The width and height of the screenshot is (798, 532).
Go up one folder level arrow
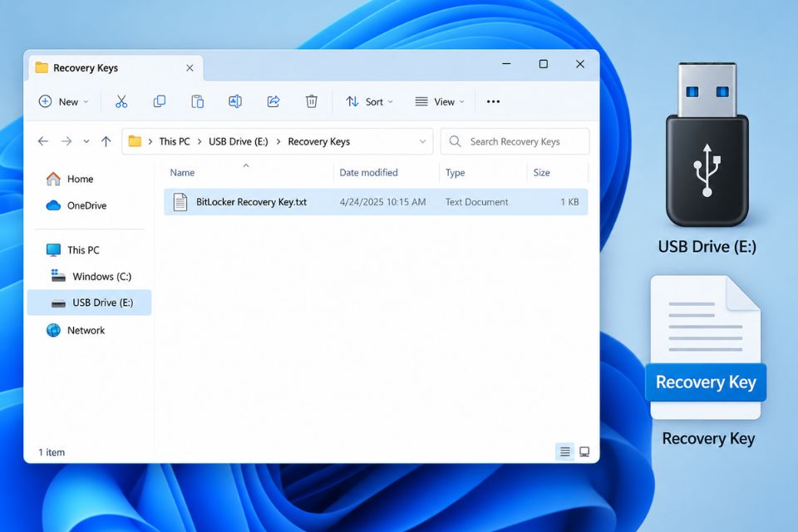106,141
